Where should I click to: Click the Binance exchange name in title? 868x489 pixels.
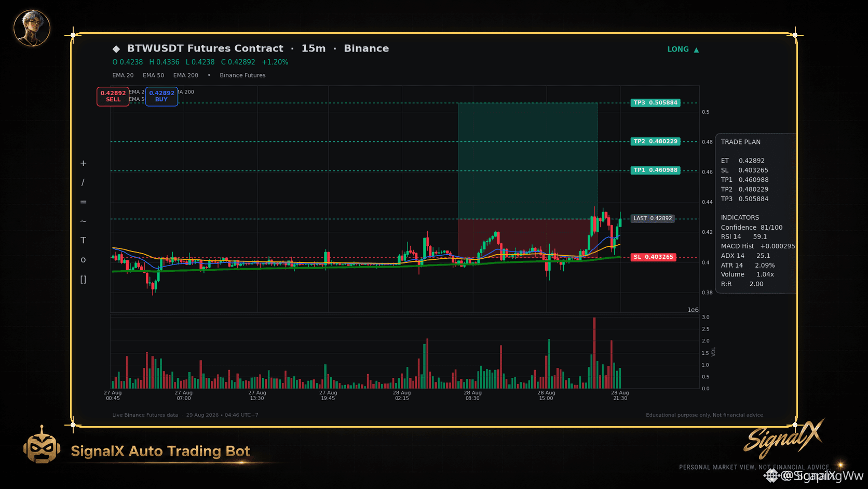367,48
